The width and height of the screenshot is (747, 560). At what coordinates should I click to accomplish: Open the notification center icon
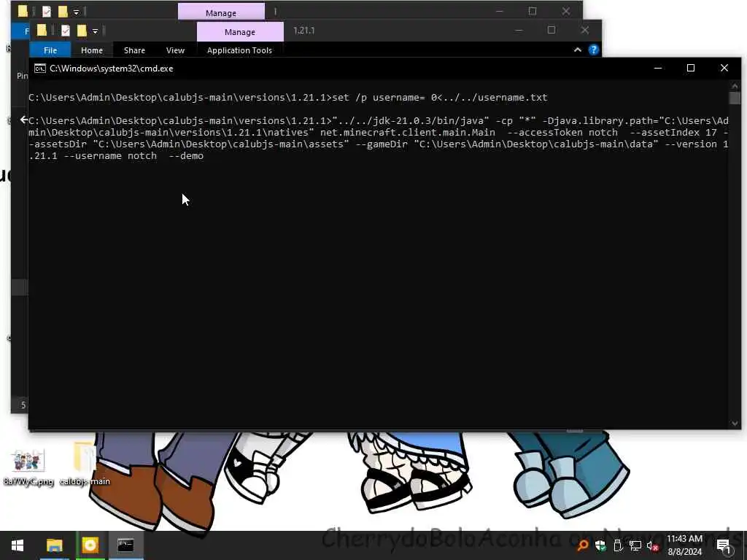tap(723, 546)
